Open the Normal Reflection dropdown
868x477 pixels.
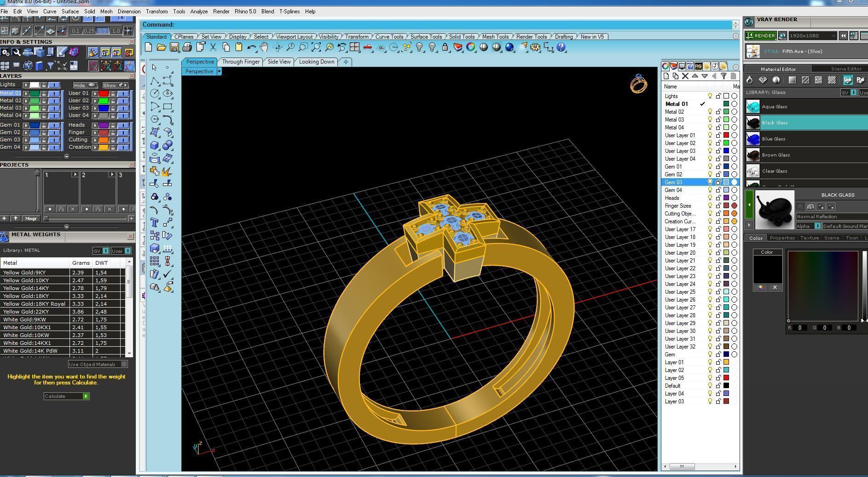point(832,216)
